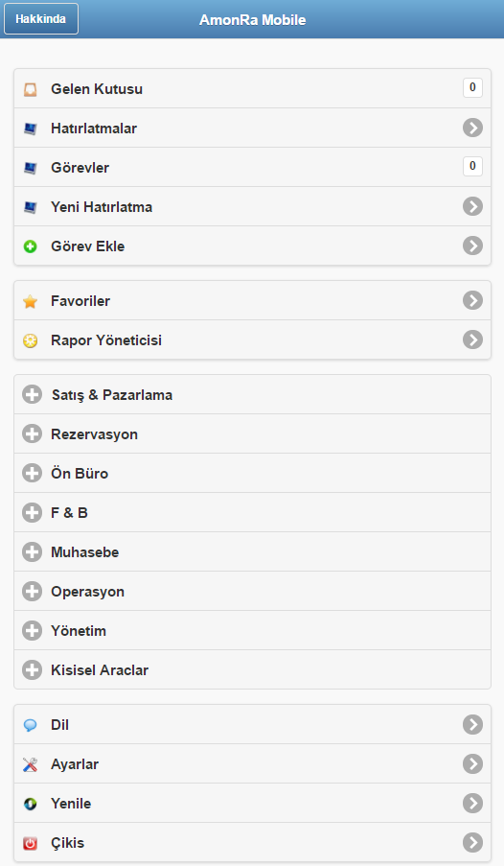Expand the Rezervasyon section

(252, 434)
